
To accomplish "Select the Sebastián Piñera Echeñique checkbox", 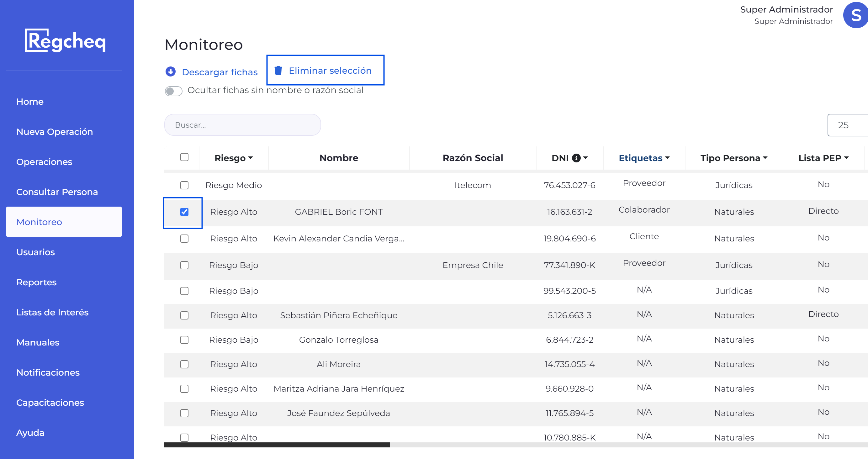I will pos(184,315).
